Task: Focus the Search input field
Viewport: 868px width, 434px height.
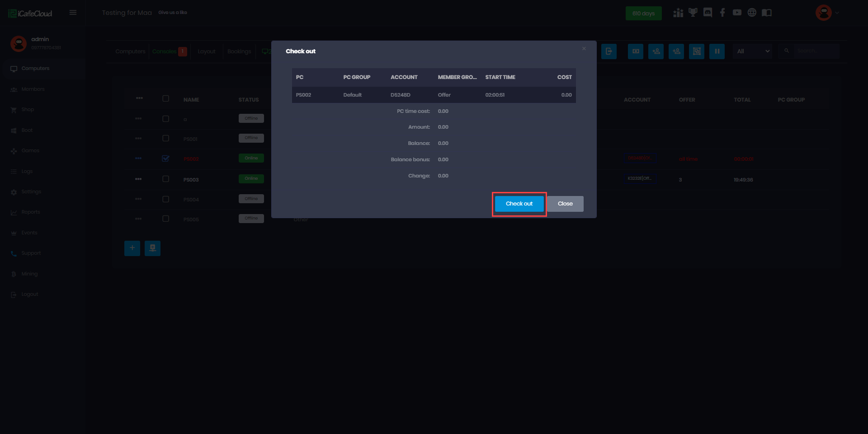Action: click(816, 51)
